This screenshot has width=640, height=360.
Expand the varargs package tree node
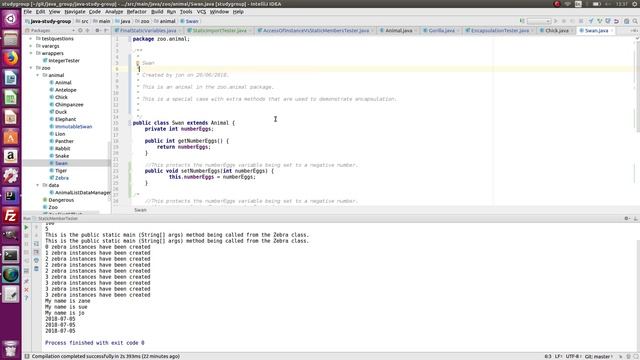click(x=31, y=46)
